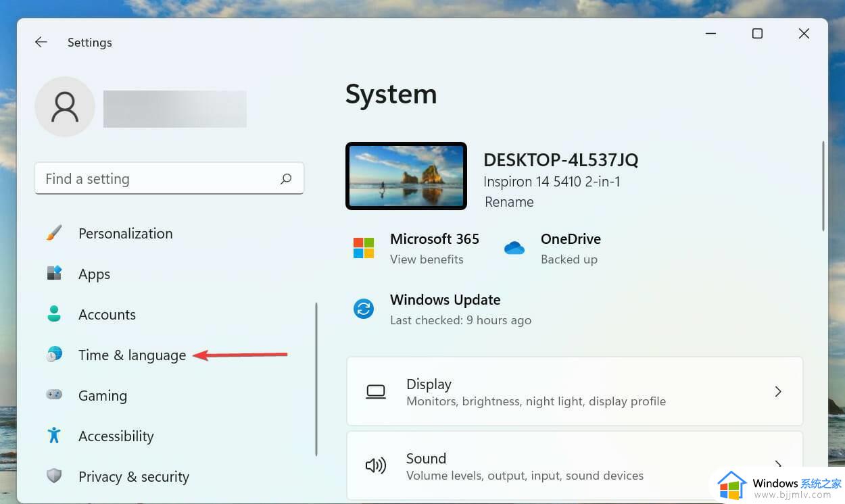
Task: Minimize the Settings window
Action: [711, 34]
